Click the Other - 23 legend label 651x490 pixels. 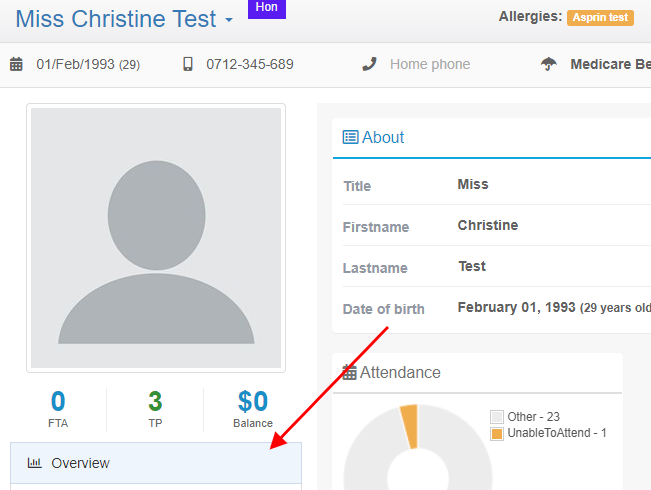534,416
